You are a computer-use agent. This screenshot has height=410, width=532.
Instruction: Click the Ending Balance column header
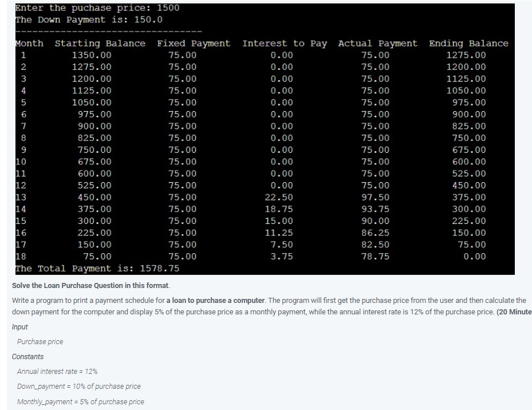[470, 43]
